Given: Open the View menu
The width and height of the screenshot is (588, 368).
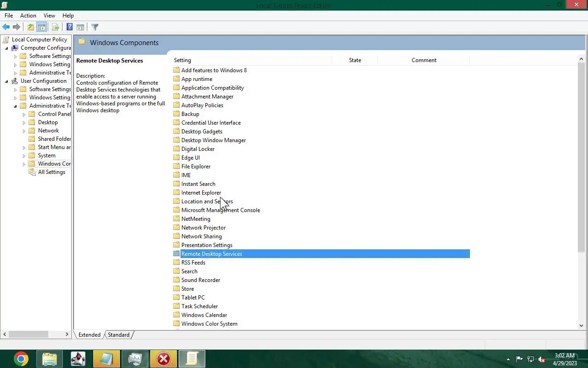Looking at the screenshot, I should (x=49, y=16).
